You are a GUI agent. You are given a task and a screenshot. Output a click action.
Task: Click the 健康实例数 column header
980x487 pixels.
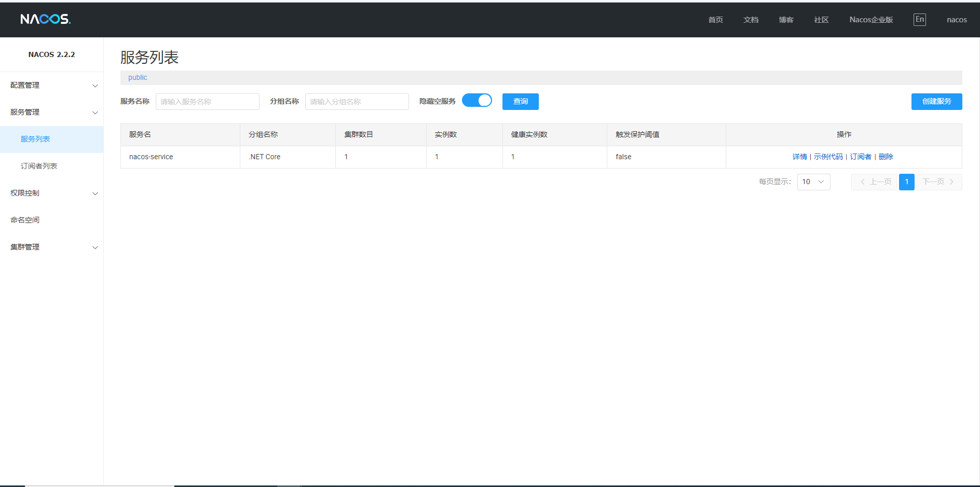[555, 135]
